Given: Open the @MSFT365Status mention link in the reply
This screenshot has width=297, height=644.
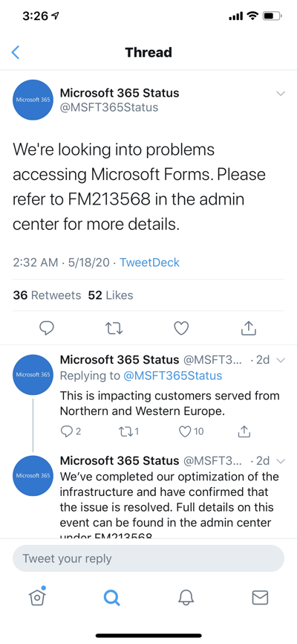Looking at the screenshot, I should pos(172,376).
